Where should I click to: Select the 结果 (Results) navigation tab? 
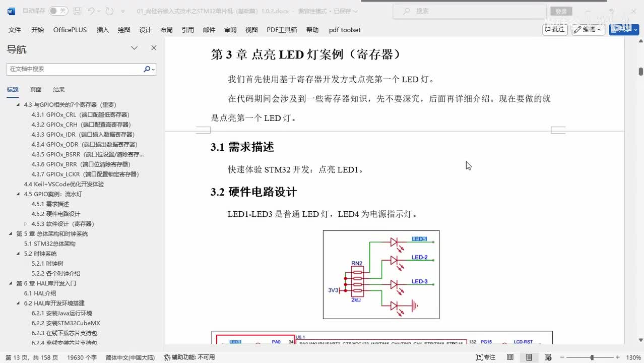[59, 89]
